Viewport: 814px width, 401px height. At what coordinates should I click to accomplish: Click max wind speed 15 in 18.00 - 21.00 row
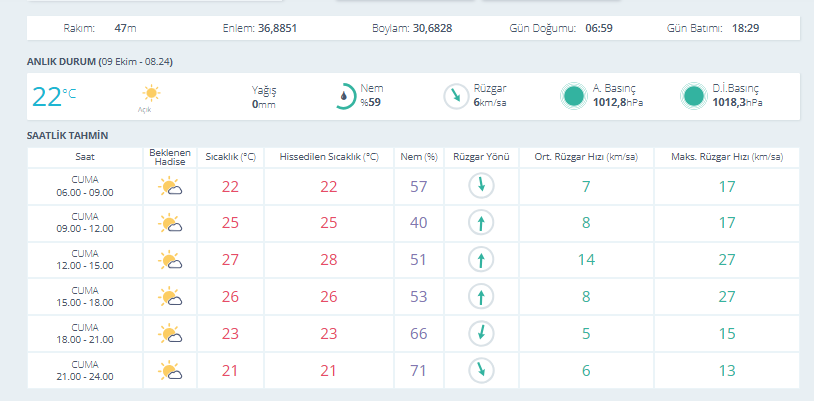(x=727, y=334)
